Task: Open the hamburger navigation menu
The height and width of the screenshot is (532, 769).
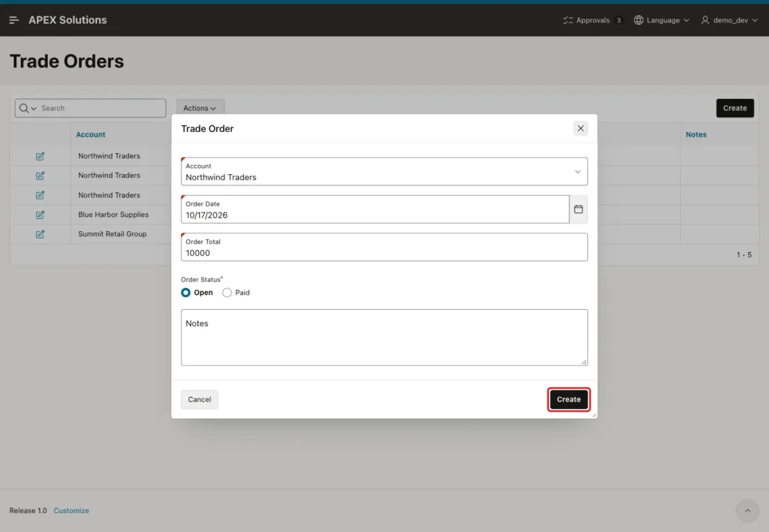Action: [x=14, y=20]
